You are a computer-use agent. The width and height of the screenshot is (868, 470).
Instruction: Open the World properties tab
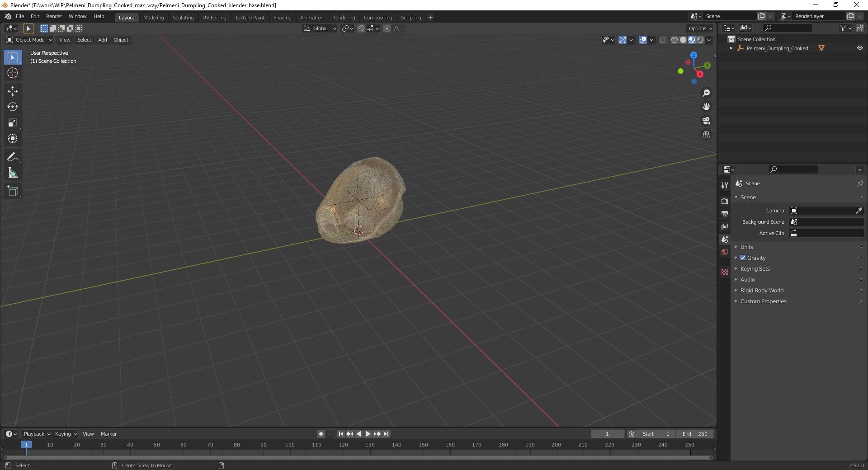[725, 252]
